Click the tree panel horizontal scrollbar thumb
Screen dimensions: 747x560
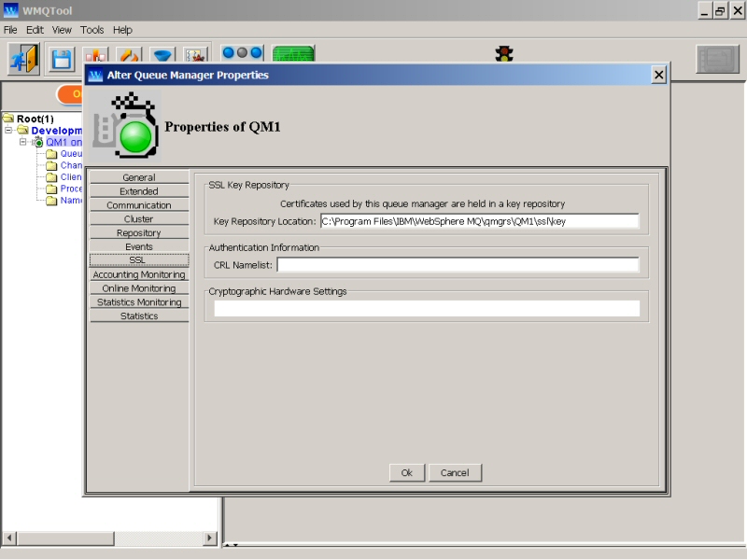[x=65, y=539]
